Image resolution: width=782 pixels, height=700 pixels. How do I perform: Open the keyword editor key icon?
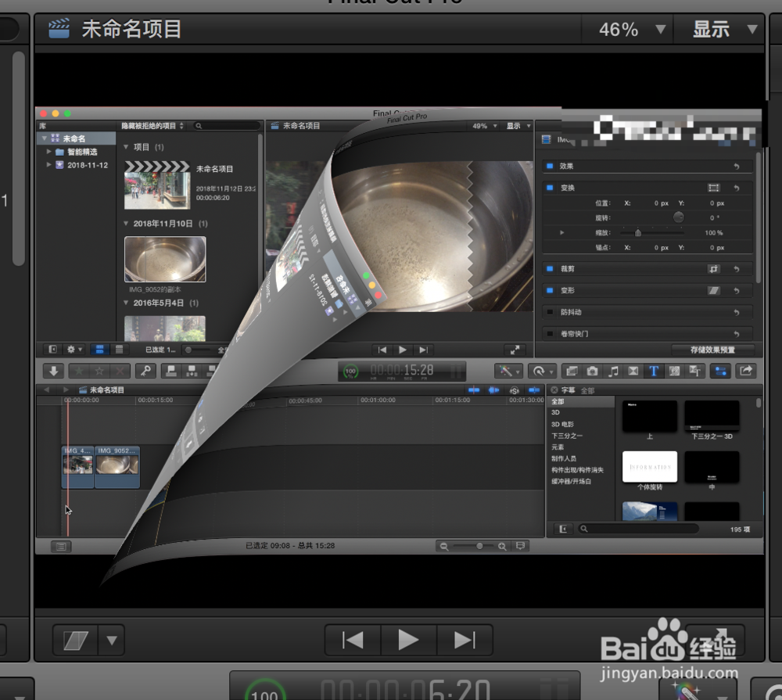pyautogui.click(x=145, y=371)
